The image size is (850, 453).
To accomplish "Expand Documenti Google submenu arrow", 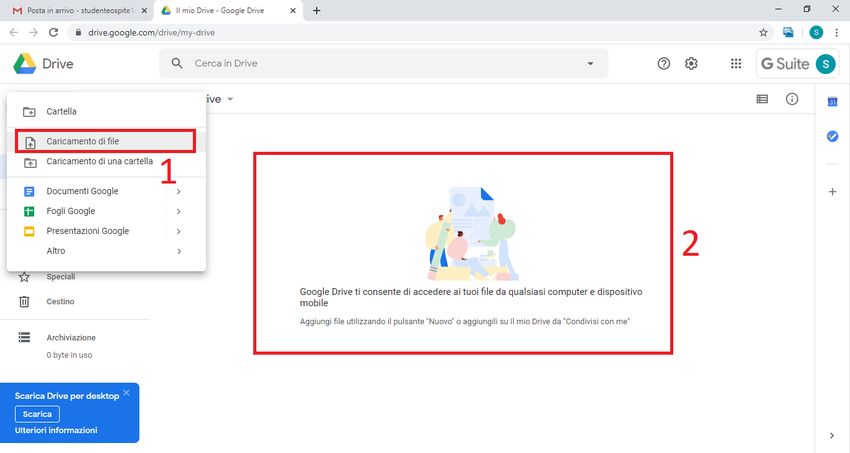I will (x=178, y=191).
